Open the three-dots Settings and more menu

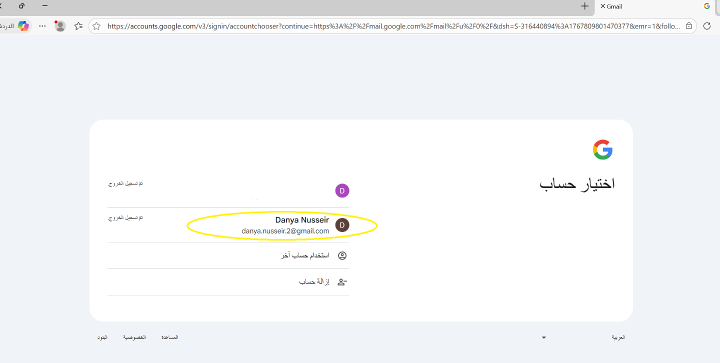(x=42, y=26)
